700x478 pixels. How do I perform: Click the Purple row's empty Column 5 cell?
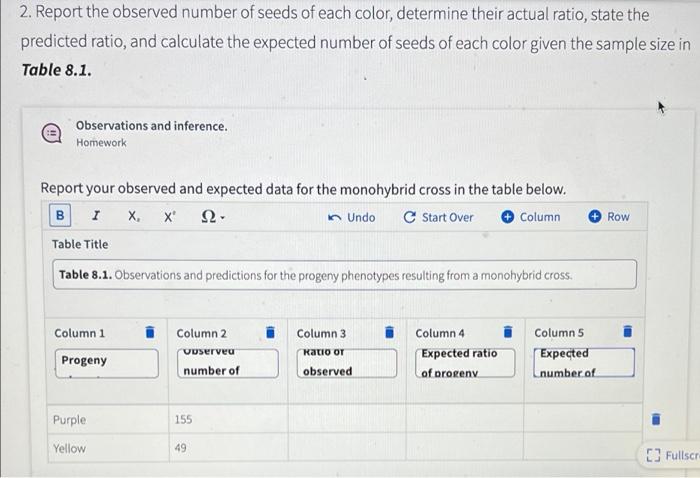pyautogui.click(x=583, y=418)
